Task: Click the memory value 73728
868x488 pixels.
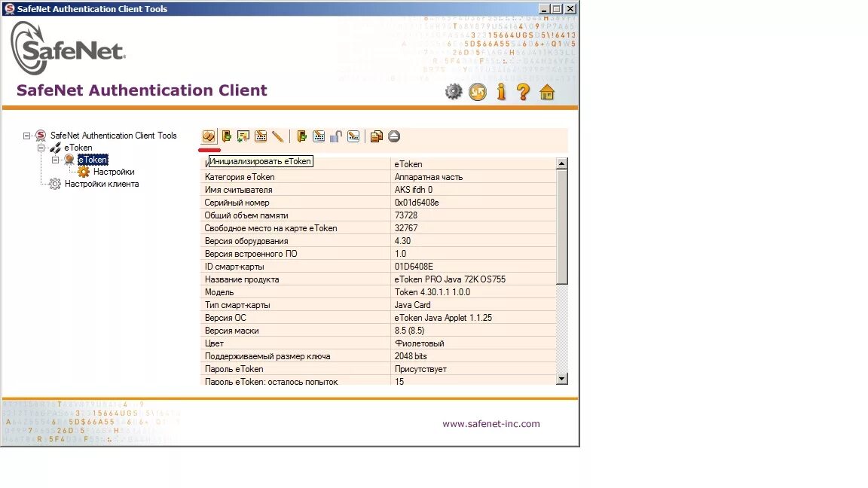Action: click(406, 215)
